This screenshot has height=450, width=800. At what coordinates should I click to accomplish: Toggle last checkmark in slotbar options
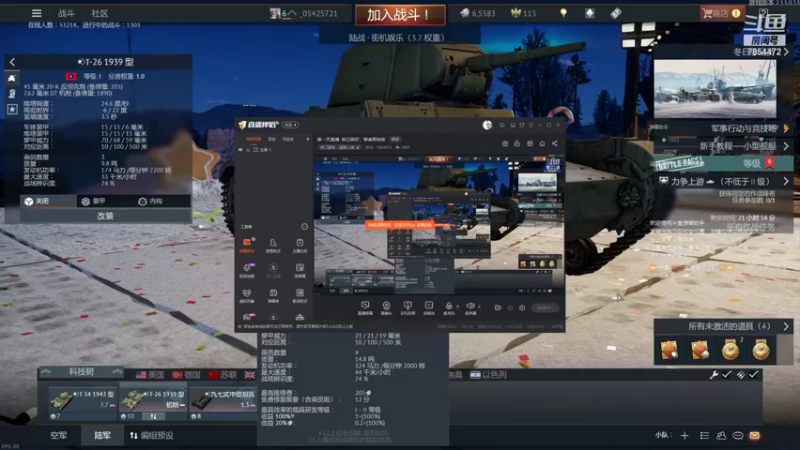pyautogui.click(x=754, y=375)
